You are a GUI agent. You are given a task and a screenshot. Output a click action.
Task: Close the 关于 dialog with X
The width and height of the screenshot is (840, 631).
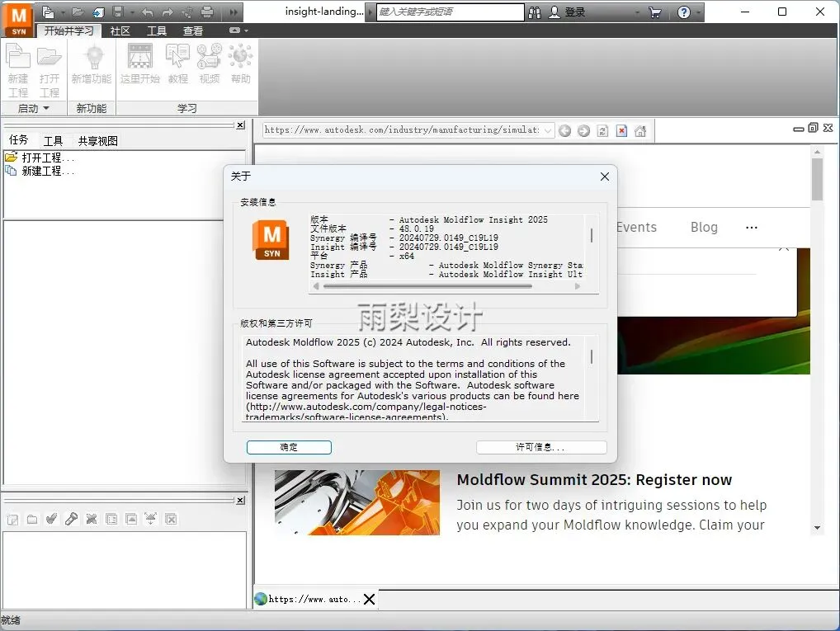(605, 177)
